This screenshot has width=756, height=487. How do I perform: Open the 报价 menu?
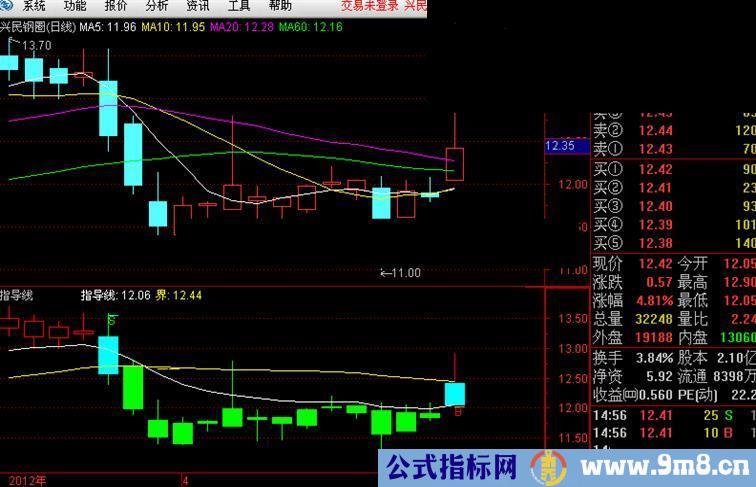point(116,6)
